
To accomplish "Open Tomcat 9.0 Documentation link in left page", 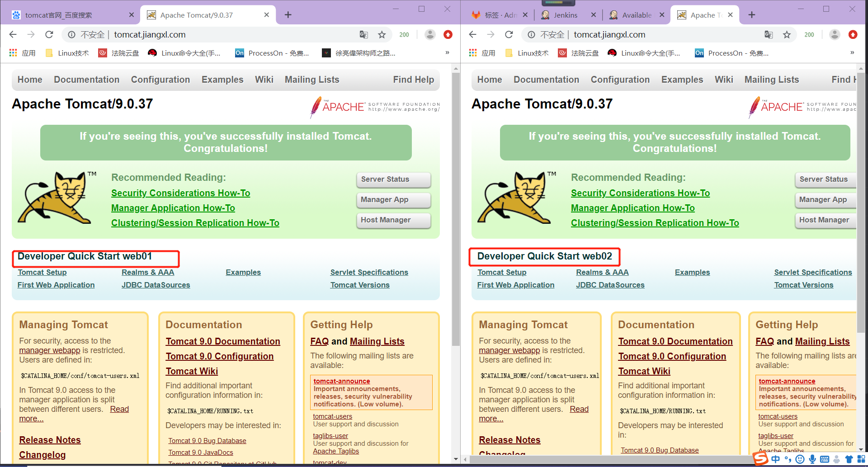I will click(223, 341).
